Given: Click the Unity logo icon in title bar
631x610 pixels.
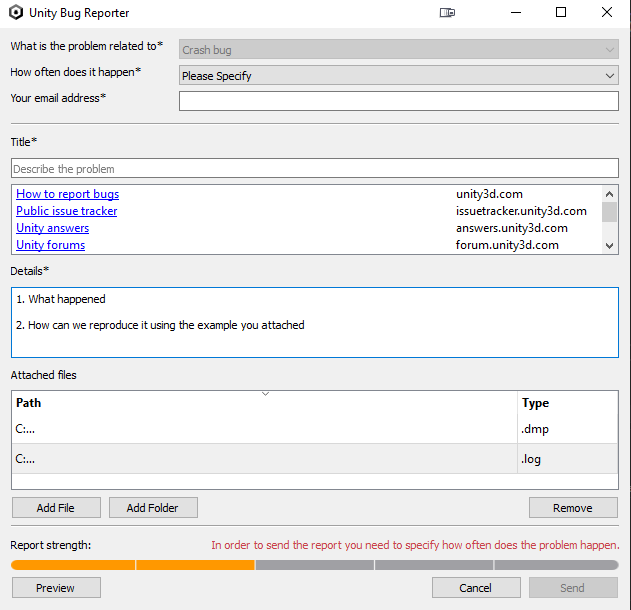Looking at the screenshot, I should (16, 12).
